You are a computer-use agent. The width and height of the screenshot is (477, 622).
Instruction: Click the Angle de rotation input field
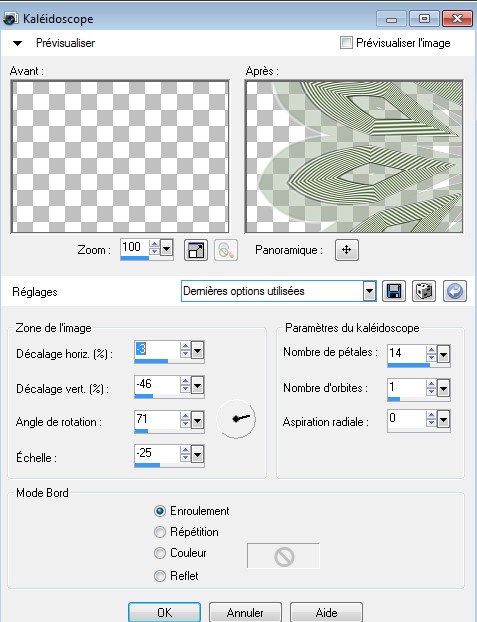pyautogui.click(x=157, y=419)
